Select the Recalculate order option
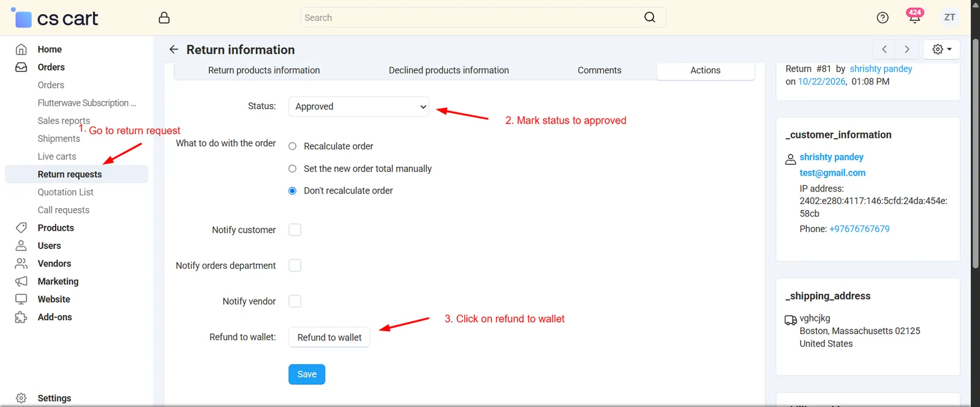 click(x=292, y=146)
